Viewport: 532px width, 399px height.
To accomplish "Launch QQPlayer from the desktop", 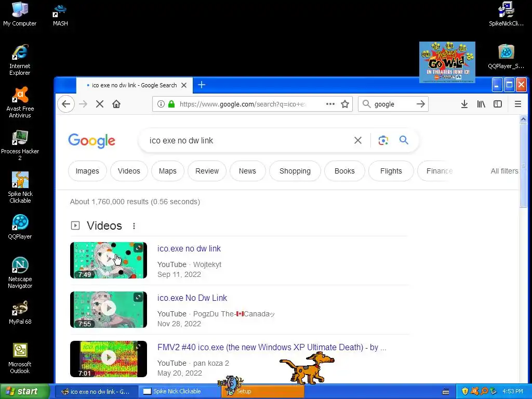I will [x=20, y=227].
